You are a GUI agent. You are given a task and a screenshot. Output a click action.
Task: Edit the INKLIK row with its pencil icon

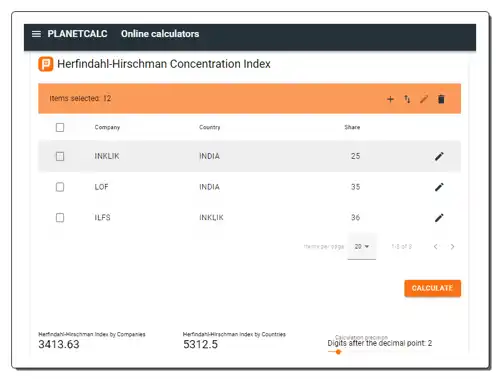tap(439, 156)
